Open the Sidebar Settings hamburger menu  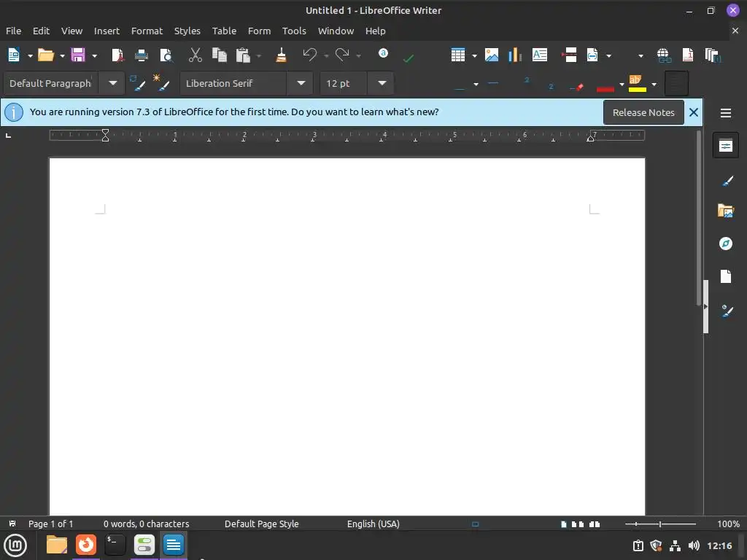(726, 113)
